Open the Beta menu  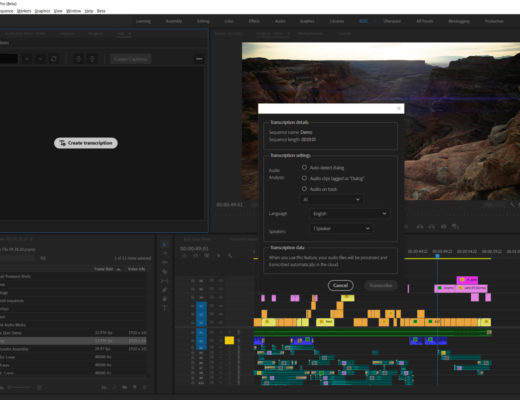coord(101,11)
